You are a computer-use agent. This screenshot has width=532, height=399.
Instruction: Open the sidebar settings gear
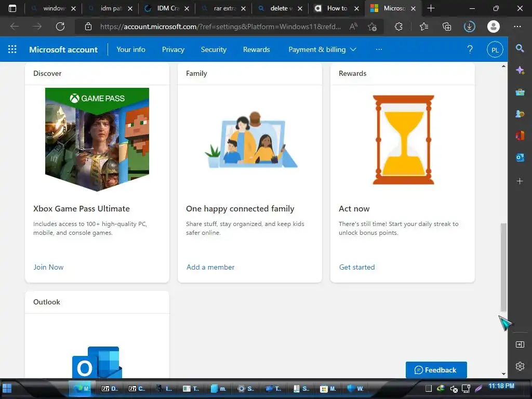[x=520, y=366]
